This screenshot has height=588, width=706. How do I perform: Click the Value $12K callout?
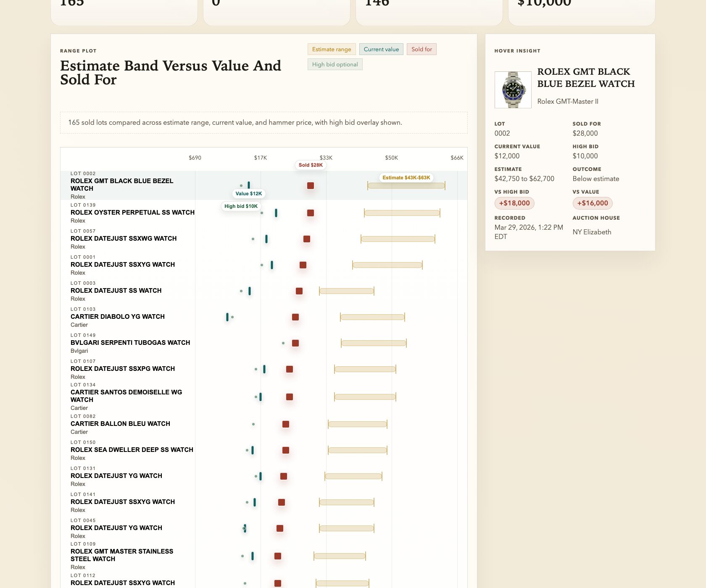pyautogui.click(x=249, y=194)
